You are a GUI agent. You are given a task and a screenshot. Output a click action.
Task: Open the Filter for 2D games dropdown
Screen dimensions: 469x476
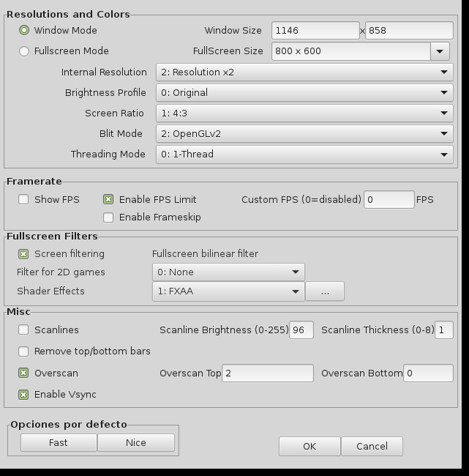228,272
